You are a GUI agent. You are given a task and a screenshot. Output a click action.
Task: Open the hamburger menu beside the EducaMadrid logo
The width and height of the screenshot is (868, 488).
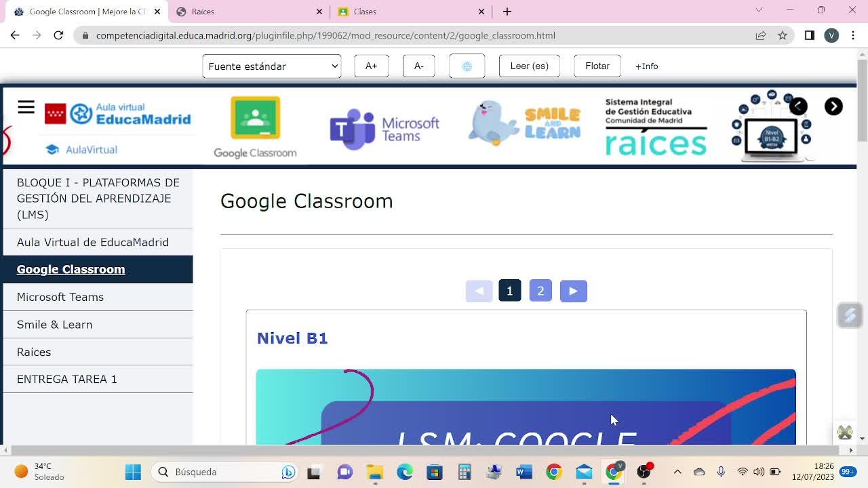coord(26,107)
